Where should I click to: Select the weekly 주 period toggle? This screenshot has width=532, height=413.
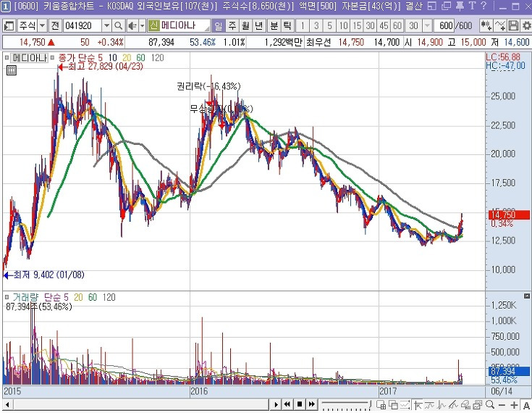[232, 25]
